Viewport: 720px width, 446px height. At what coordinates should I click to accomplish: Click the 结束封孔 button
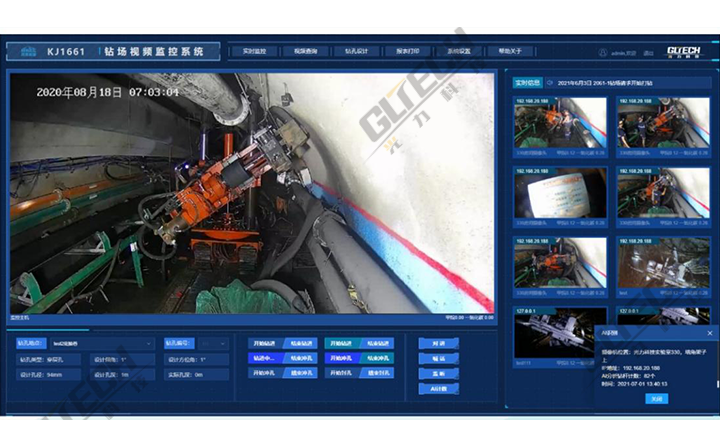point(378,373)
